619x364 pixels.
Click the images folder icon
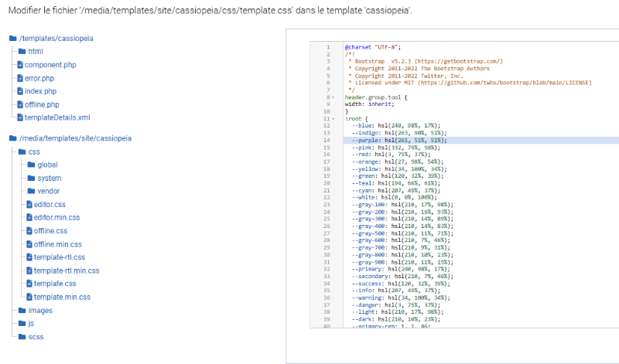[x=22, y=311]
